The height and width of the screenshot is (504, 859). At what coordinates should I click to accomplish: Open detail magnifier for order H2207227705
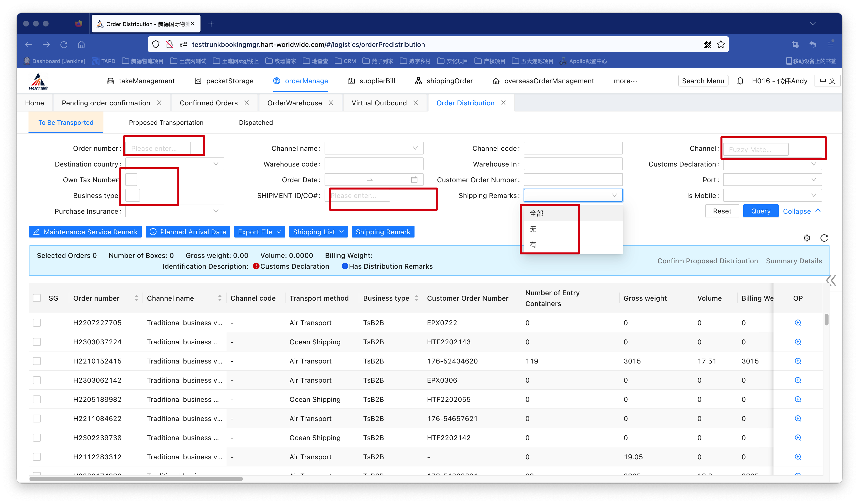pyautogui.click(x=798, y=323)
